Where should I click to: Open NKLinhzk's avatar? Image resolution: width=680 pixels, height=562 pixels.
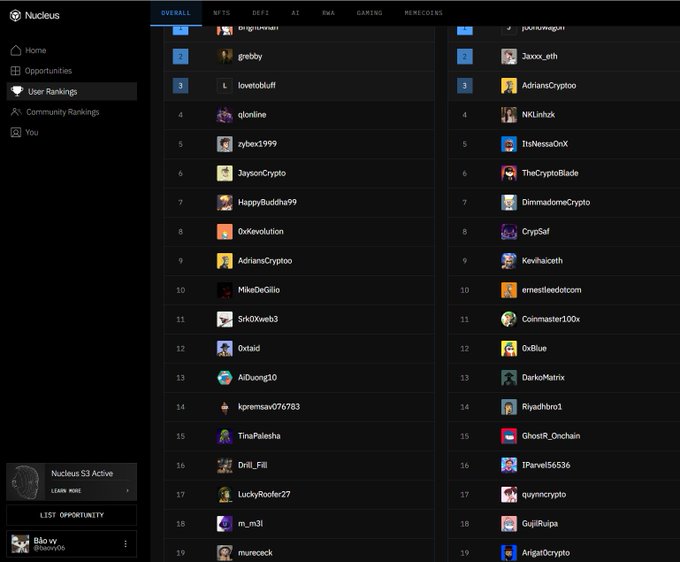pos(509,114)
